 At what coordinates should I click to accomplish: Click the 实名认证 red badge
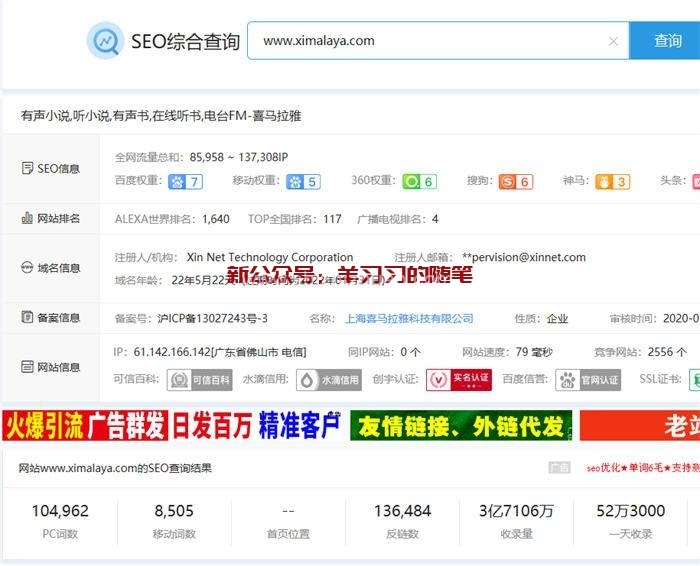(459, 380)
